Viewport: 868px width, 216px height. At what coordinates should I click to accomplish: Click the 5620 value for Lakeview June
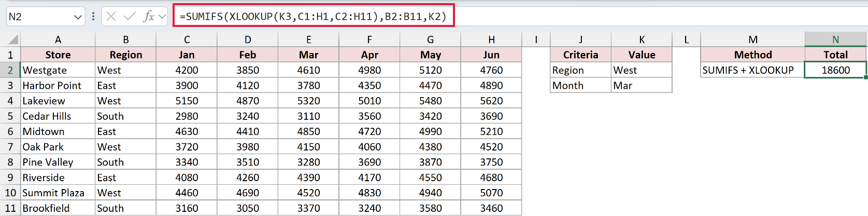[x=491, y=101]
